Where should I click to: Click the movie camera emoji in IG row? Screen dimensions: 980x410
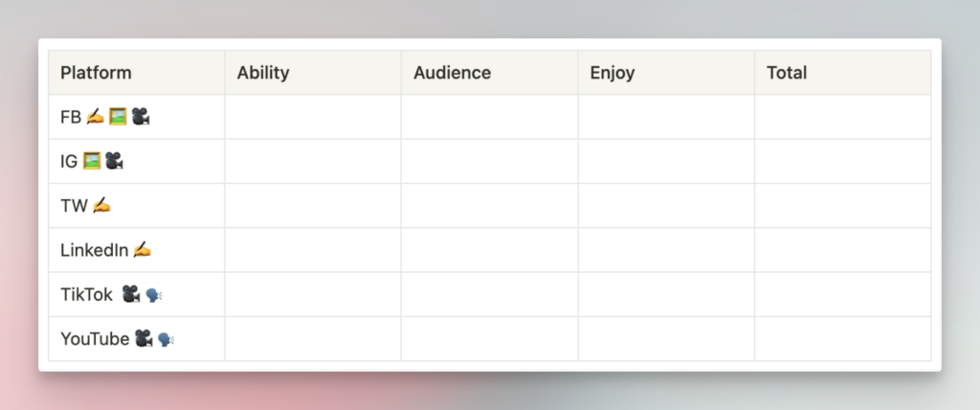[114, 161]
